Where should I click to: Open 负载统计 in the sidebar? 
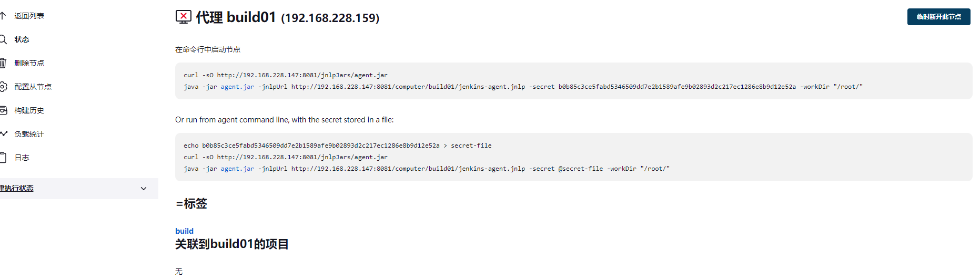29,134
